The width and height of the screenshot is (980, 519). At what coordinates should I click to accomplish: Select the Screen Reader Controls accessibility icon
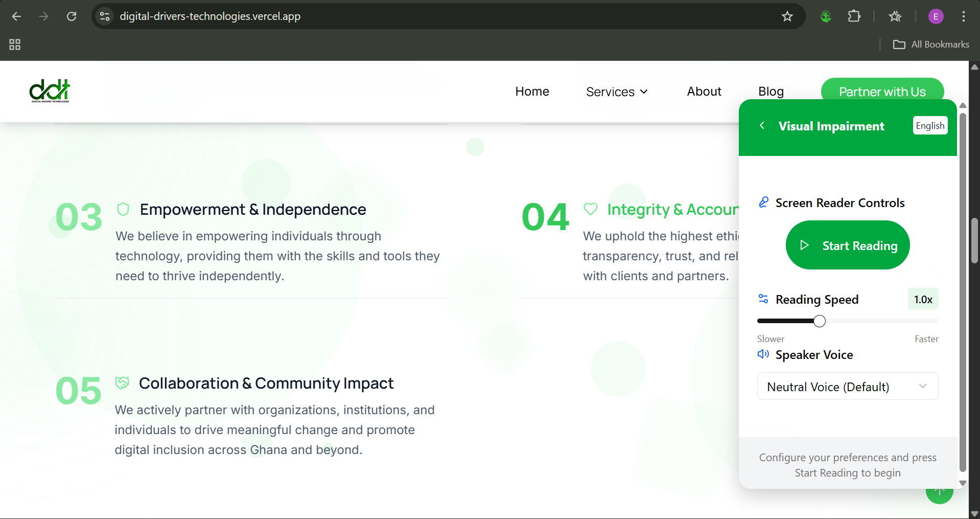pyautogui.click(x=763, y=202)
